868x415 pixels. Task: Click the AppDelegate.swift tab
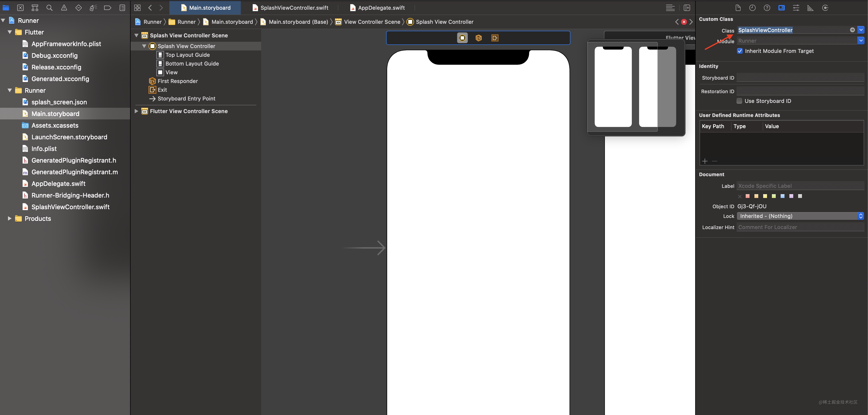point(381,8)
